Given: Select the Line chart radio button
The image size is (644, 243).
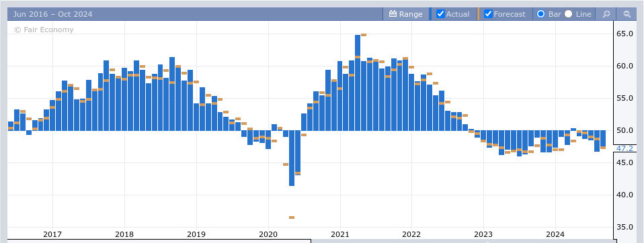Looking at the screenshot, I should click(x=569, y=14).
